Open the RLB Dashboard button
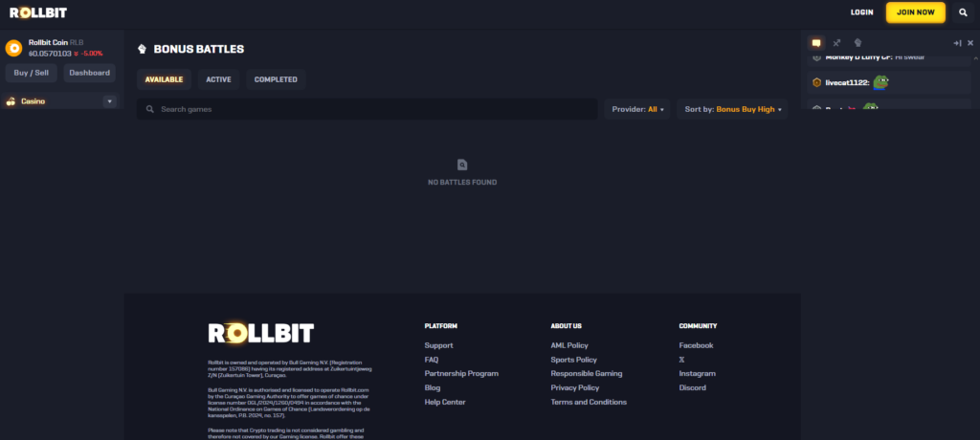Screen dimensions: 980x440 click(x=89, y=73)
